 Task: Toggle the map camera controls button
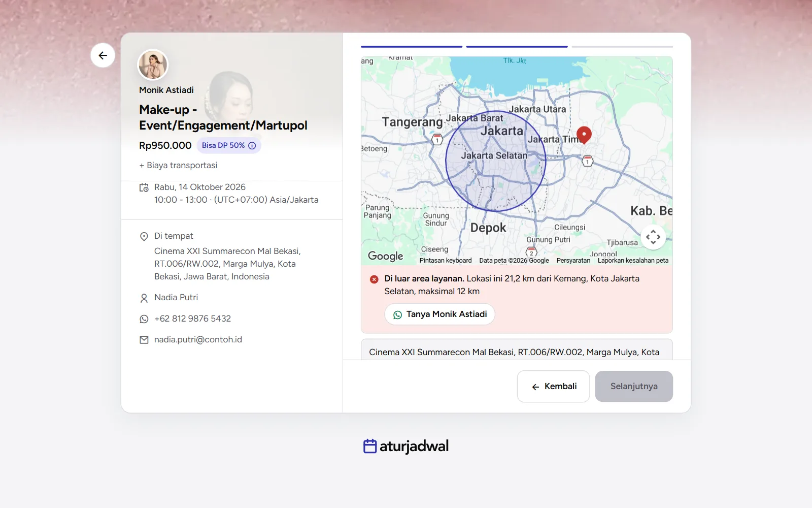[653, 237]
